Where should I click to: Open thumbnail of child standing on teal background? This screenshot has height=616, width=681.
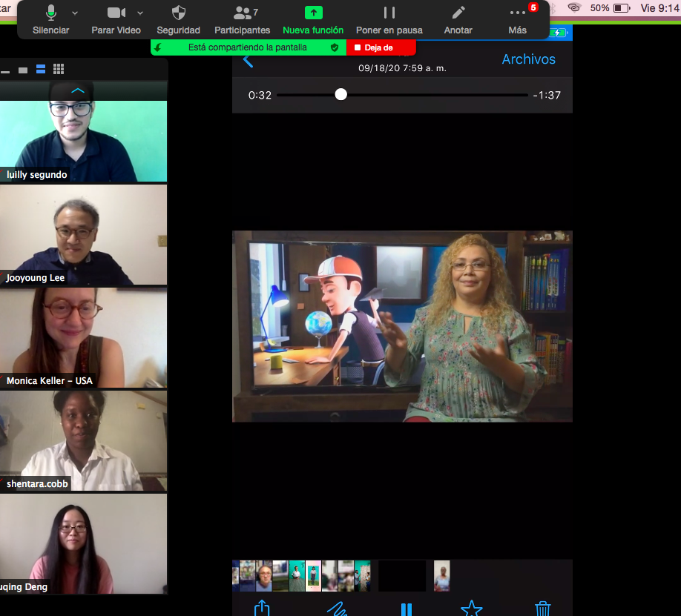tap(297, 576)
